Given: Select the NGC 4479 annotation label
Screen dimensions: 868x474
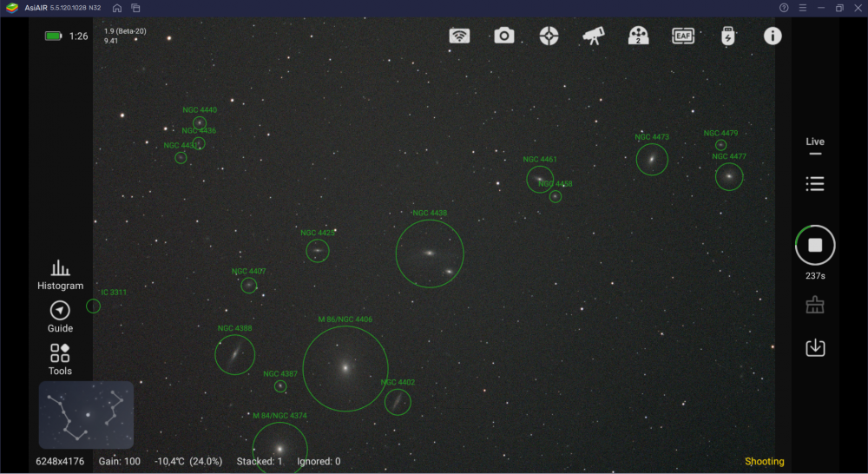Looking at the screenshot, I should click(720, 134).
